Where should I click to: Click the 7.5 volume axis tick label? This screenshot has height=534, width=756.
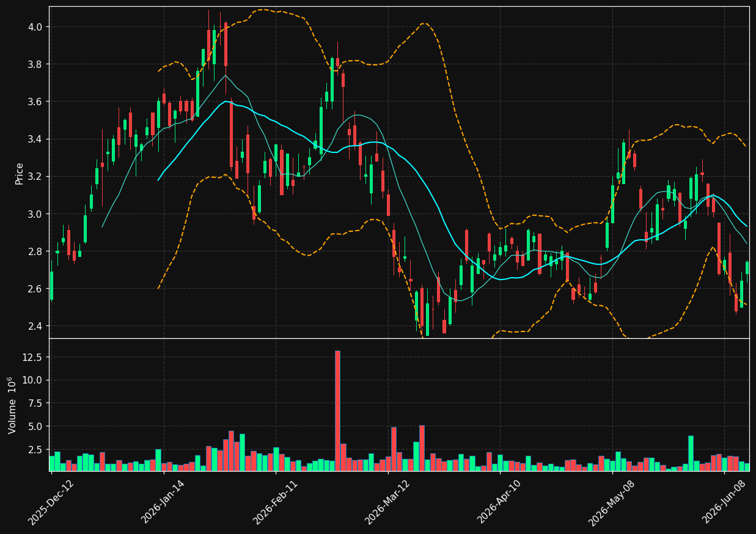pos(34,403)
